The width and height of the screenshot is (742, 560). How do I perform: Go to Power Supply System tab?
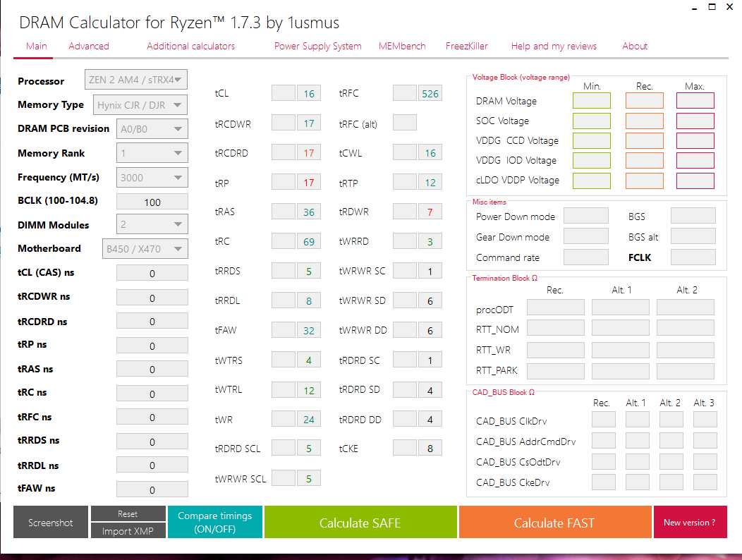point(317,46)
